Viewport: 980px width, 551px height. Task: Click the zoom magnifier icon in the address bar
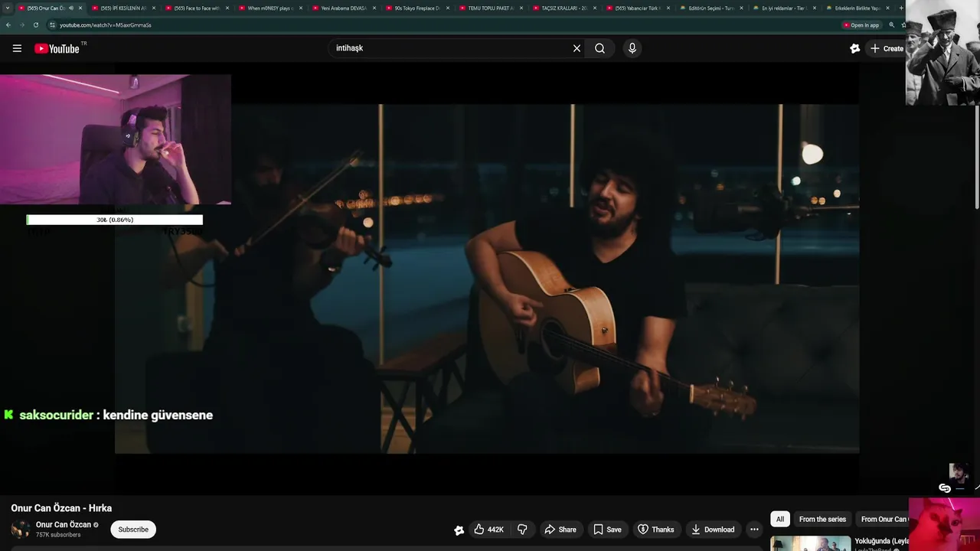891,24
